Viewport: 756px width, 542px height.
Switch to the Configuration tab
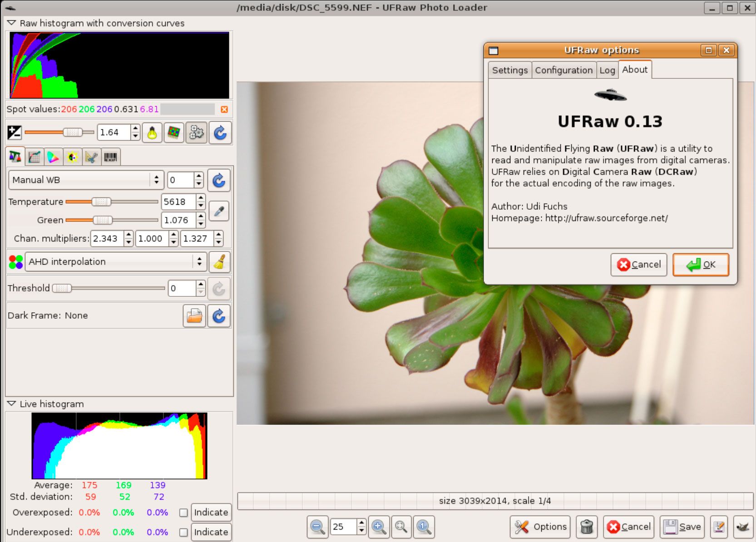(564, 70)
